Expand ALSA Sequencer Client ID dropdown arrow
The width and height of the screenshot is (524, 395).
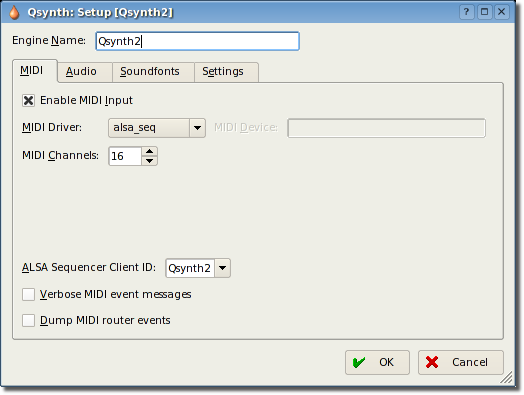tap(223, 268)
